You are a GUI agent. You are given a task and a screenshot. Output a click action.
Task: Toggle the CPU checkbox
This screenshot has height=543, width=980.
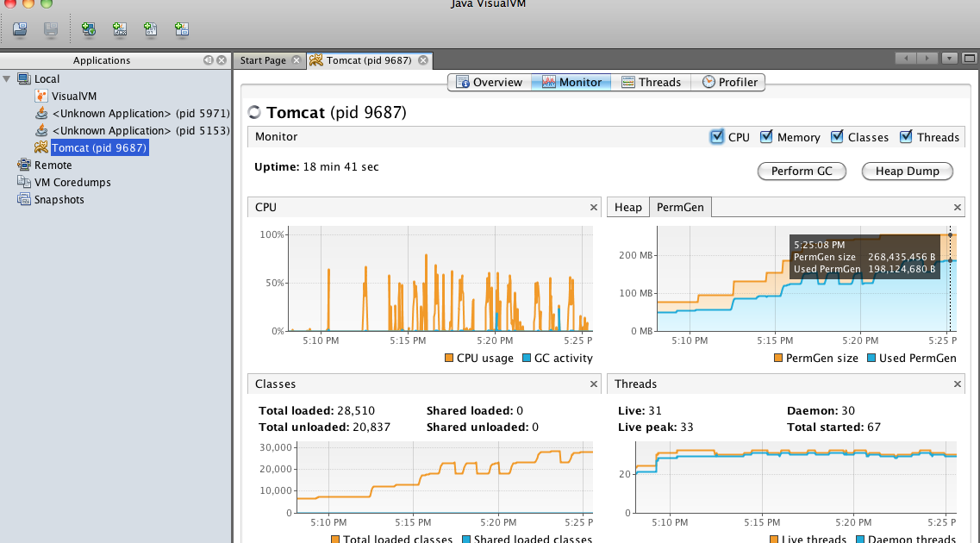click(717, 137)
